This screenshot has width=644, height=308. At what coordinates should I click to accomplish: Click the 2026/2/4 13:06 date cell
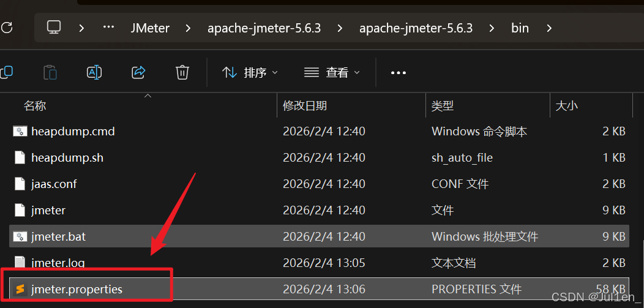tap(324, 289)
